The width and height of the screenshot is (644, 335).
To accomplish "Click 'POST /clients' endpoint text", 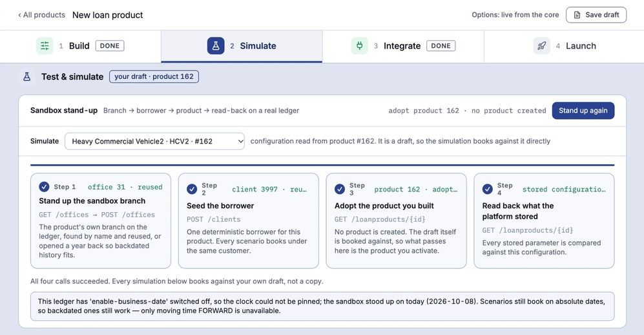I will (x=214, y=219).
